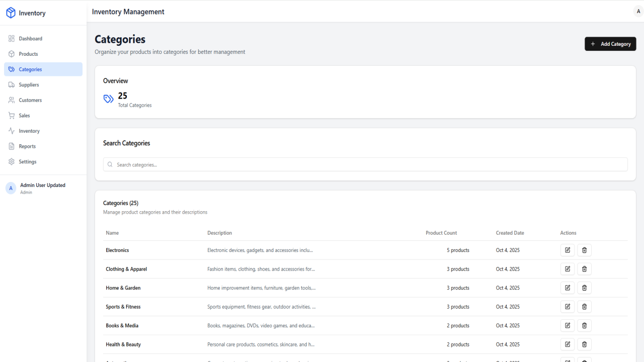Delete the Books & Media category
This screenshot has width=644, height=362.
[x=584, y=325]
